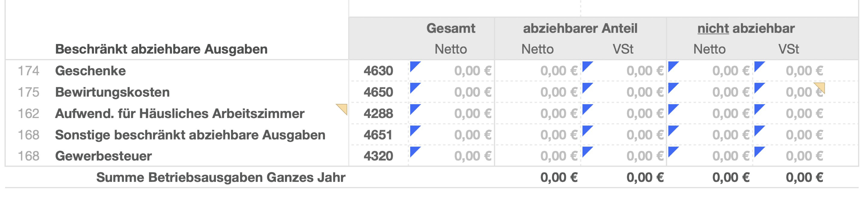This screenshot has height=212, width=868.
Task: Select the Geschenke row label cell
Action: pos(90,71)
